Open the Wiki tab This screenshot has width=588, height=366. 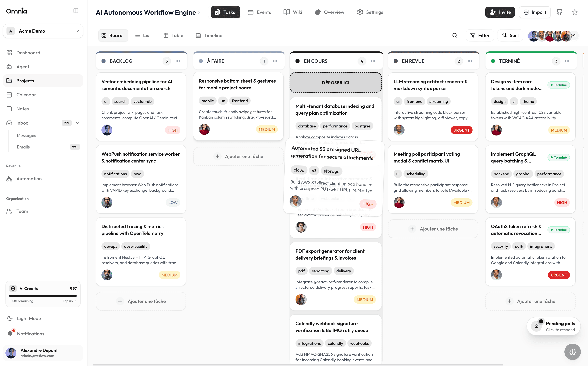click(293, 12)
